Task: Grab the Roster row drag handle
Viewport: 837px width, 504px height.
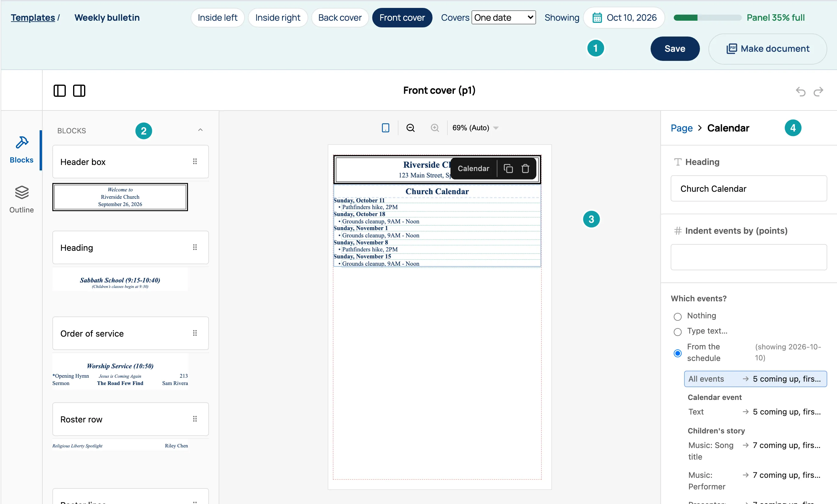Action: [x=195, y=419]
